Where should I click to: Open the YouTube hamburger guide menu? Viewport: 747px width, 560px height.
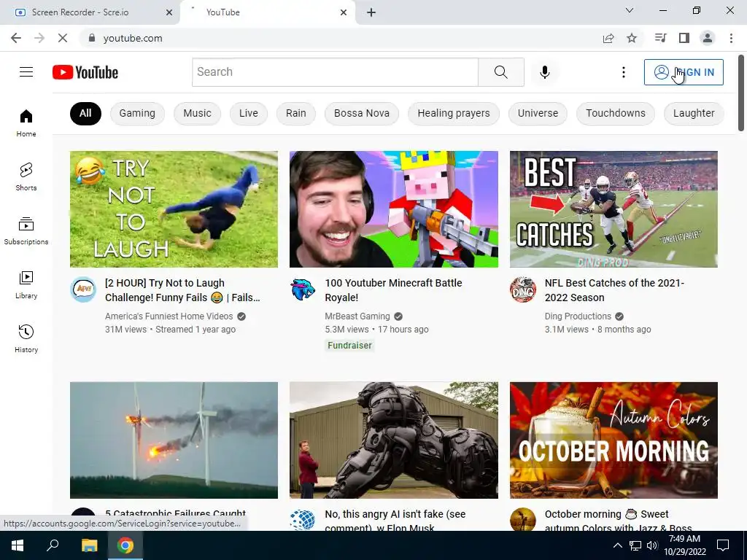tap(26, 72)
